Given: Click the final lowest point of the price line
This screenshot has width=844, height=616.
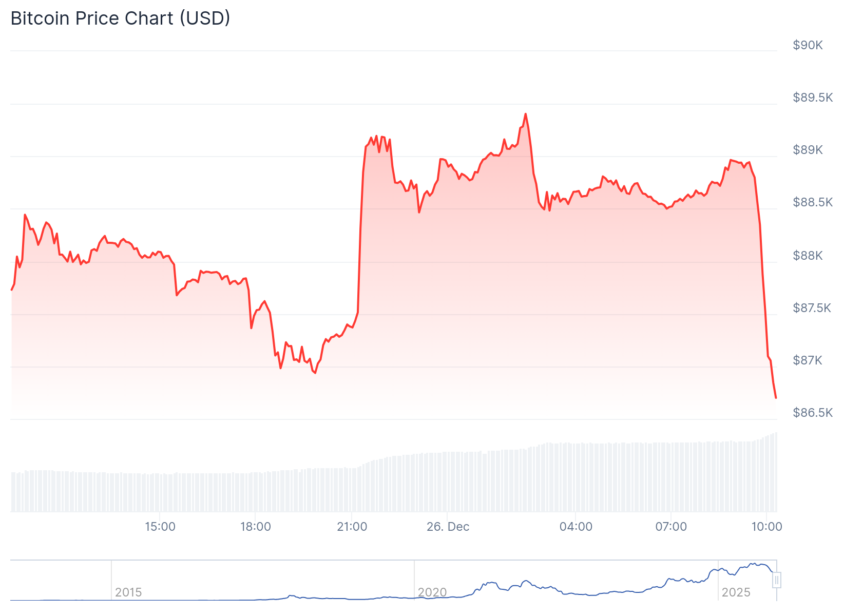Looking at the screenshot, I should point(776,397).
